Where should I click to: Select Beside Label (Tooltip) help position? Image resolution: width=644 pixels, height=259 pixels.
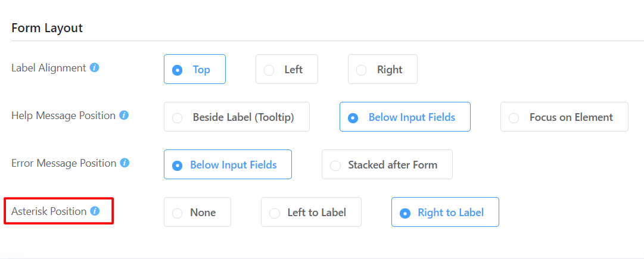pyautogui.click(x=237, y=117)
